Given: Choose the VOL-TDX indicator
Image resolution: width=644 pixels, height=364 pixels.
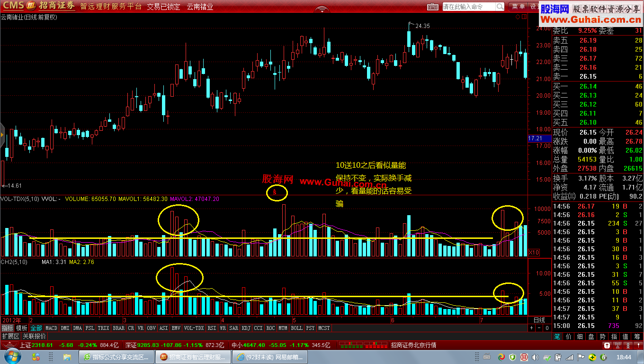Looking at the screenshot, I should point(194,328).
